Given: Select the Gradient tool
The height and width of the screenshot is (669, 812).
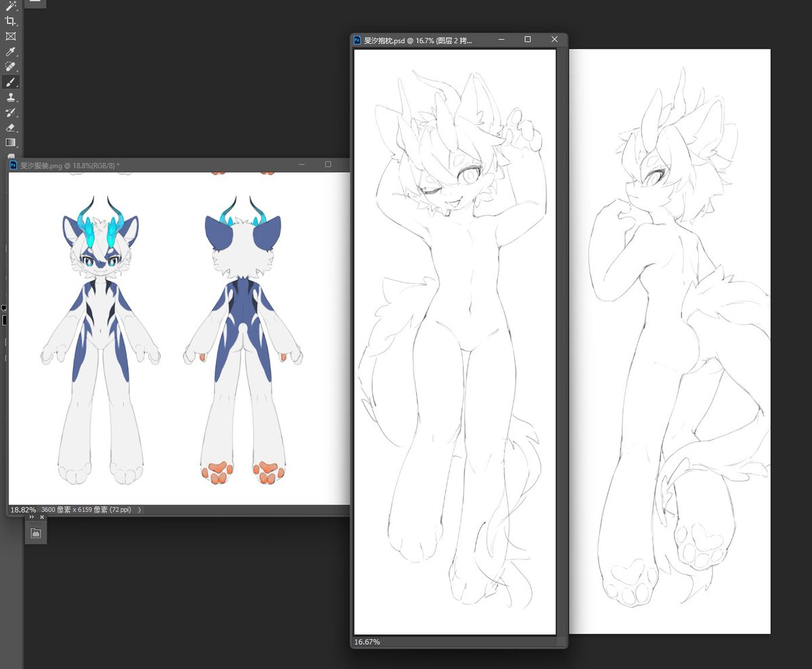Looking at the screenshot, I should coord(11,142).
